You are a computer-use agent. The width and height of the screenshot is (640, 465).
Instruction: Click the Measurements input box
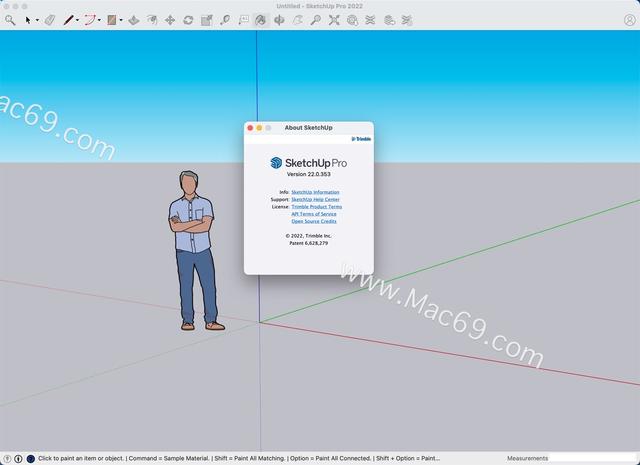593,458
